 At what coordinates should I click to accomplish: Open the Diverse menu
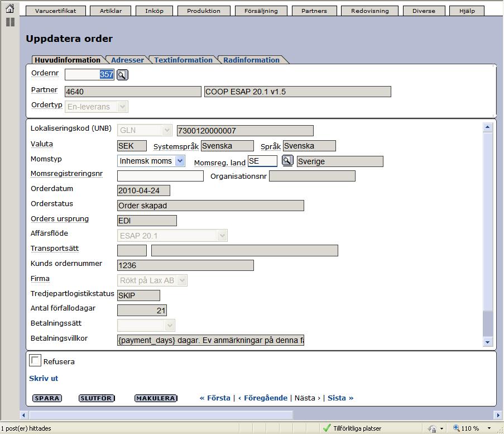point(424,11)
